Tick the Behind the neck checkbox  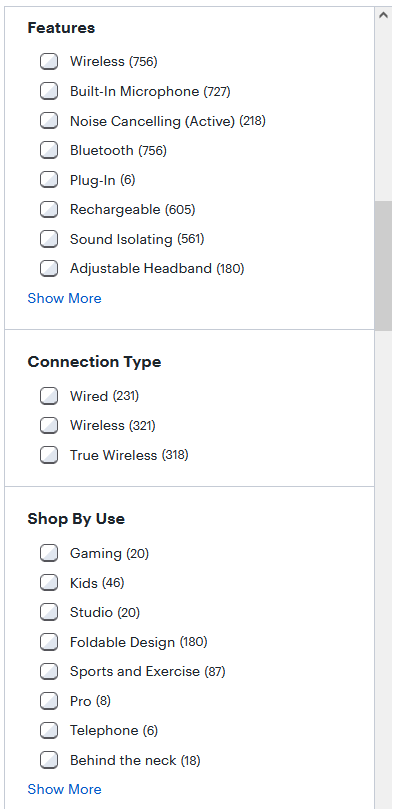point(49,760)
